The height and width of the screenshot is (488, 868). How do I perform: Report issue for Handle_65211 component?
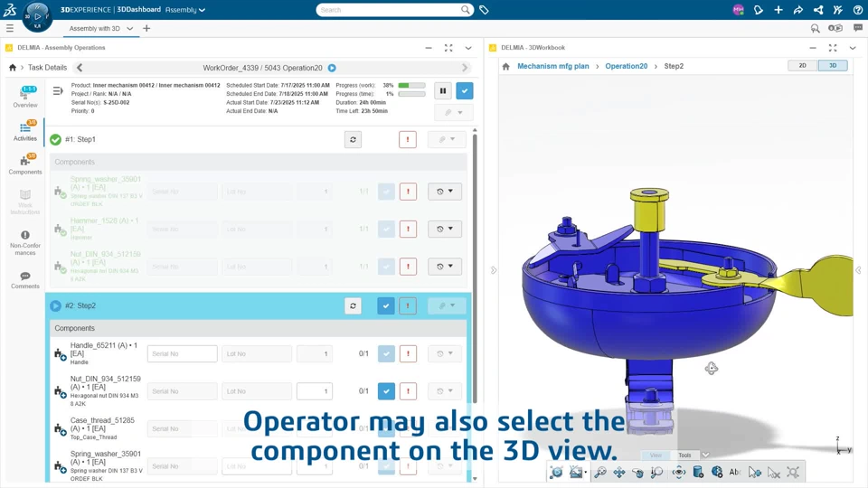coord(408,353)
